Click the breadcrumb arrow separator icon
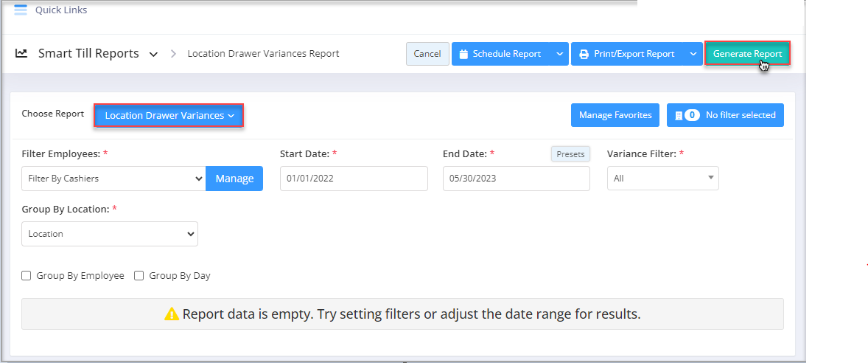Image resolution: width=868 pixels, height=363 pixels. (173, 54)
